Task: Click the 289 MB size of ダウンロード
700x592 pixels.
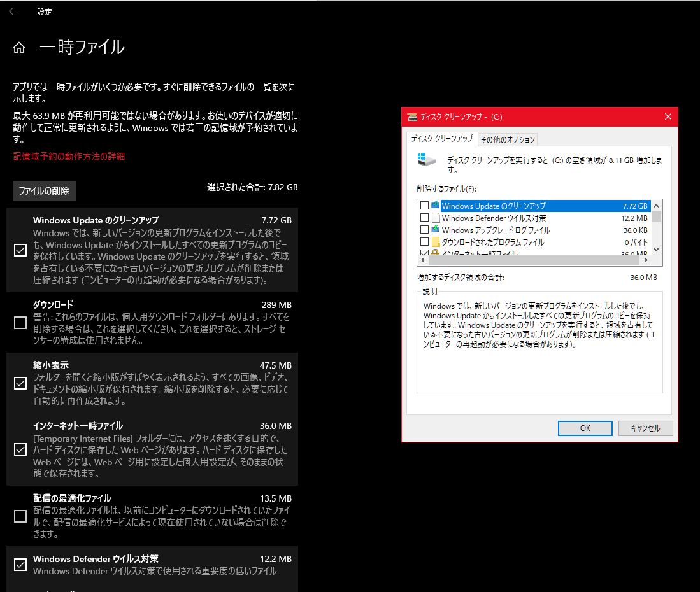Action: click(x=276, y=305)
